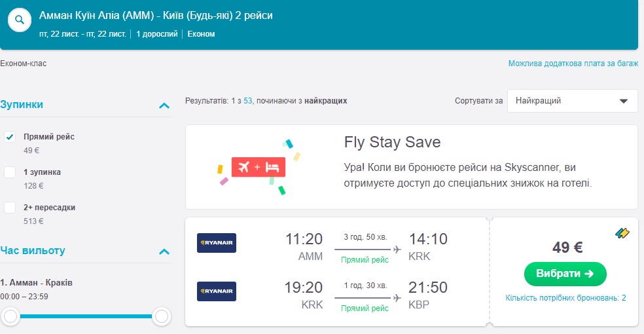
Task: Click the airplane icon on AMM–KRK route
Action: tap(397, 250)
